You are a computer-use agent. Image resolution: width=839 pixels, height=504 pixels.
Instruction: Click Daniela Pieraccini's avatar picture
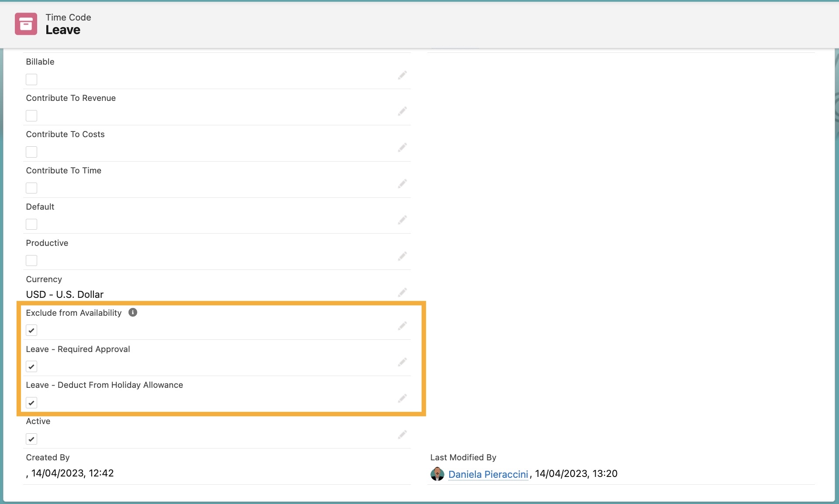coord(437,474)
